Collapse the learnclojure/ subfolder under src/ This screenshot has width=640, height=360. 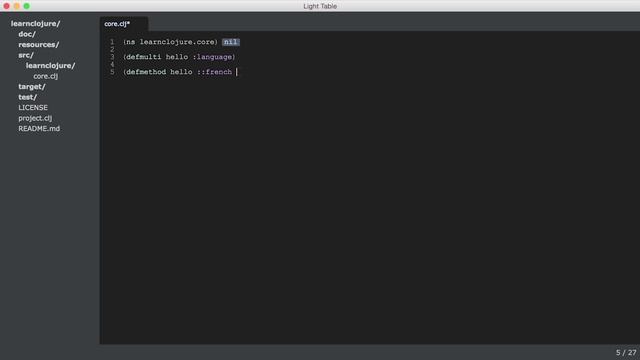51,66
